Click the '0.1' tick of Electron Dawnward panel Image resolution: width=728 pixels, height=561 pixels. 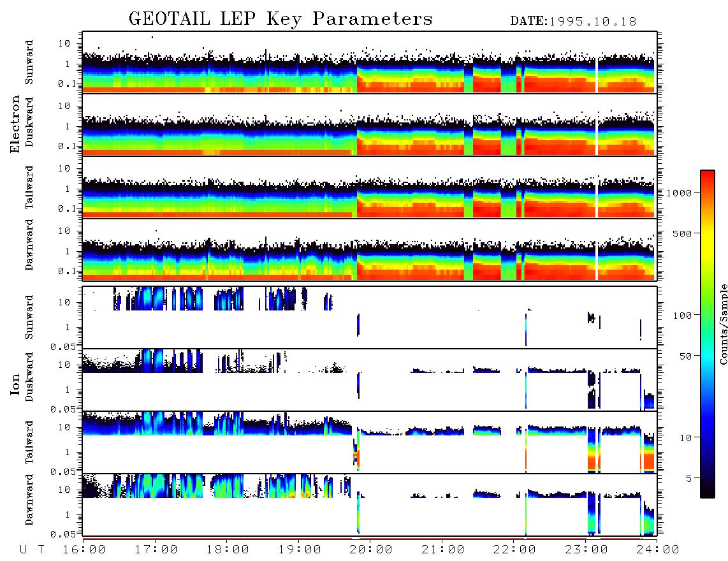click(67, 271)
